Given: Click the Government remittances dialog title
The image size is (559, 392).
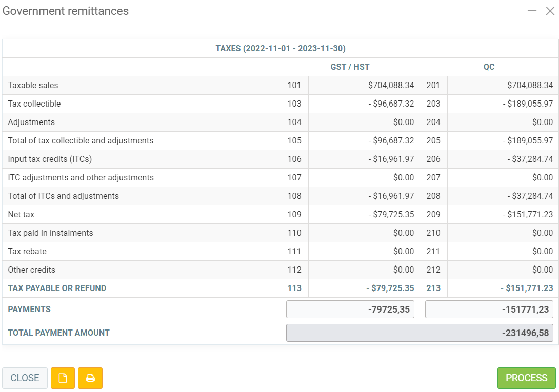Looking at the screenshot, I should tap(66, 11).
